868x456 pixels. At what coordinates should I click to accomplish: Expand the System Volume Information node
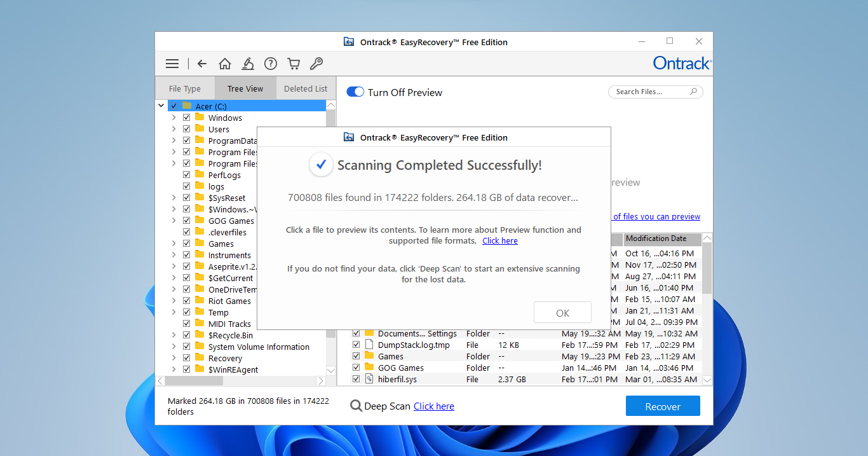click(x=173, y=347)
